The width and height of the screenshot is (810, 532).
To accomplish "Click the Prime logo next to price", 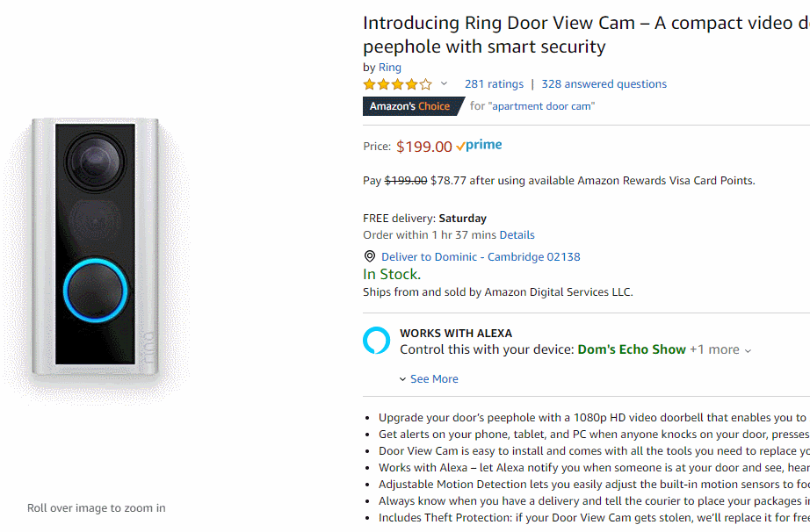I will click(x=480, y=146).
